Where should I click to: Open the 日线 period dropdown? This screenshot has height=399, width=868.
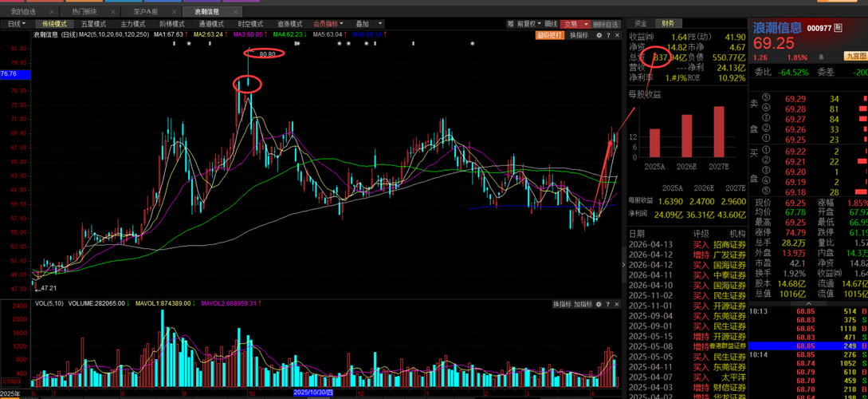(17, 24)
